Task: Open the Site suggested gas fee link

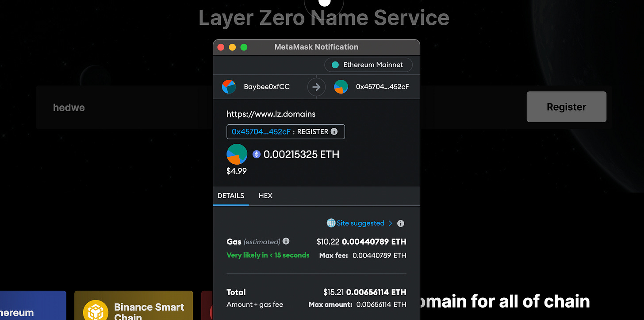Action: point(360,223)
